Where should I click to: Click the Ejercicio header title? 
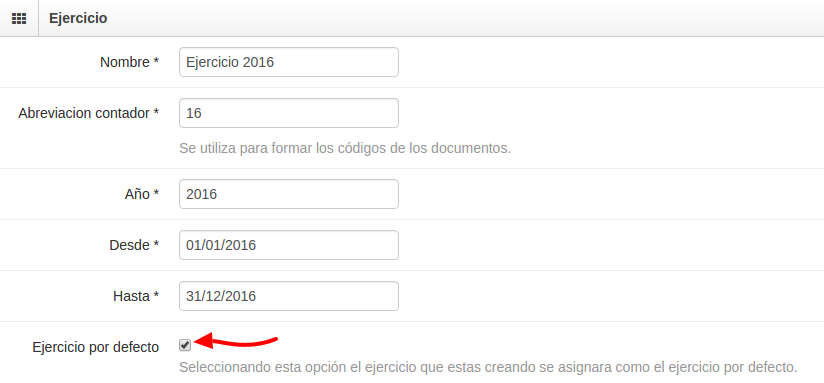tap(78, 18)
